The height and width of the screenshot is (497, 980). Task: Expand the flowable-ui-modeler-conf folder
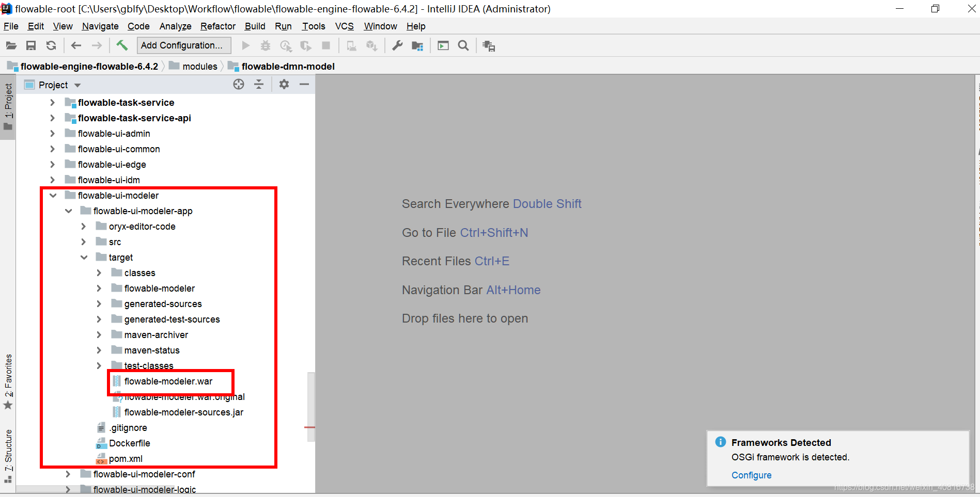[68, 474]
